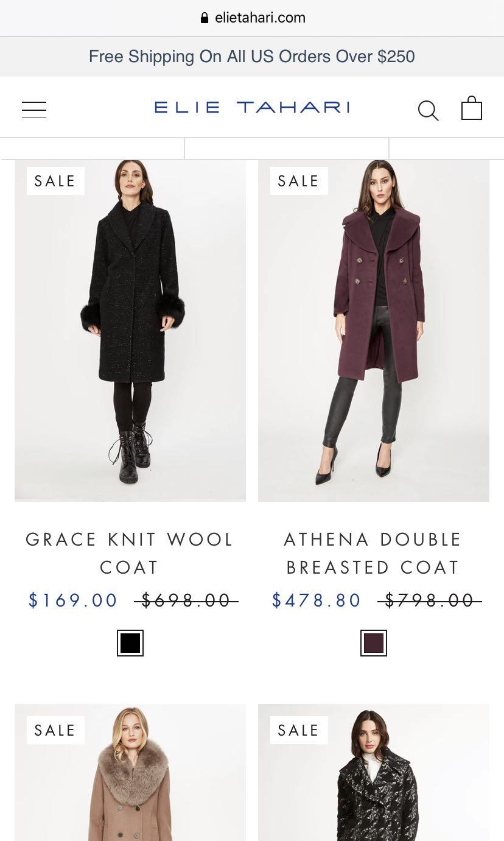Tap the lock icon in address bar
The height and width of the screenshot is (841, 504).
click(x=205, y=18)
